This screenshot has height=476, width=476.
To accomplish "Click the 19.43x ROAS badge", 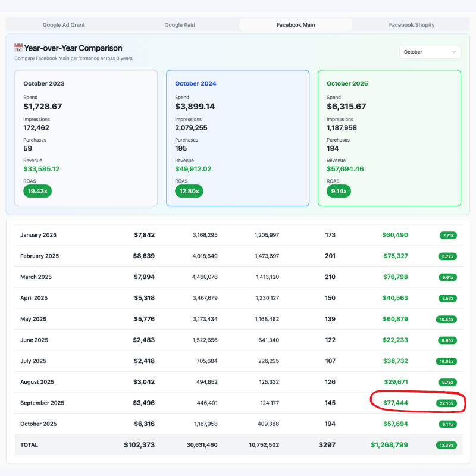I will point(37,191).
